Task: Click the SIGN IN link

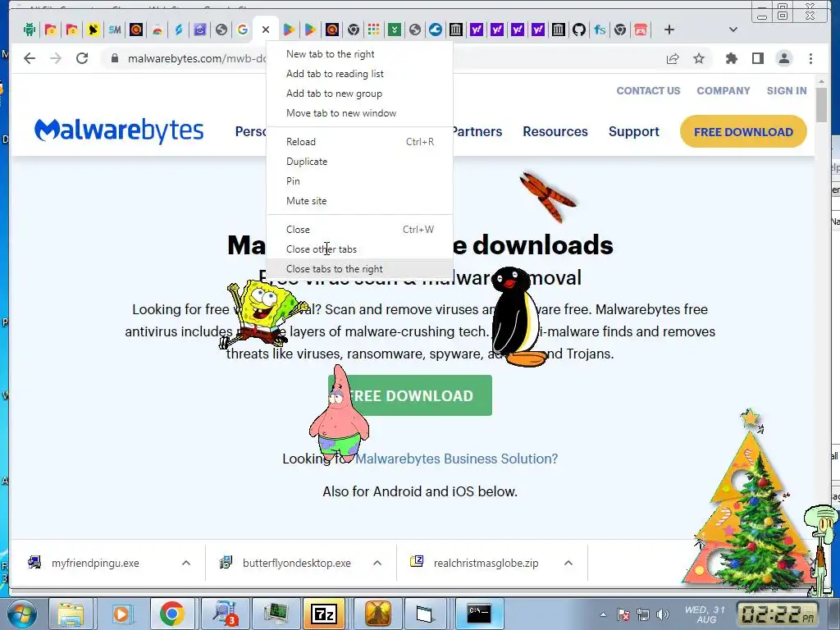Action: tap(787, 91)
